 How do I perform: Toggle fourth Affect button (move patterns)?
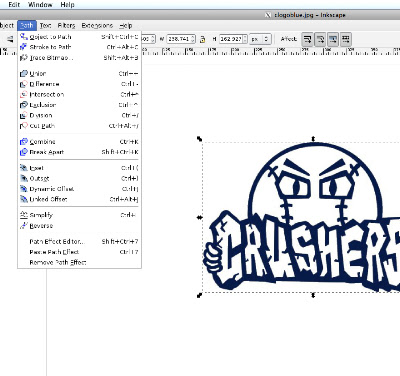(346, 39)
